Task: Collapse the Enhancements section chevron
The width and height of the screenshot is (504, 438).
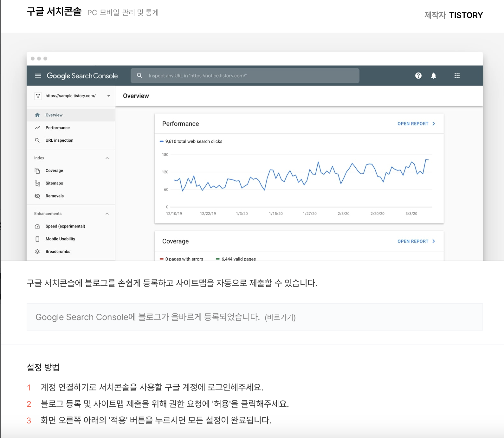Action: click(x=107, y=214)
